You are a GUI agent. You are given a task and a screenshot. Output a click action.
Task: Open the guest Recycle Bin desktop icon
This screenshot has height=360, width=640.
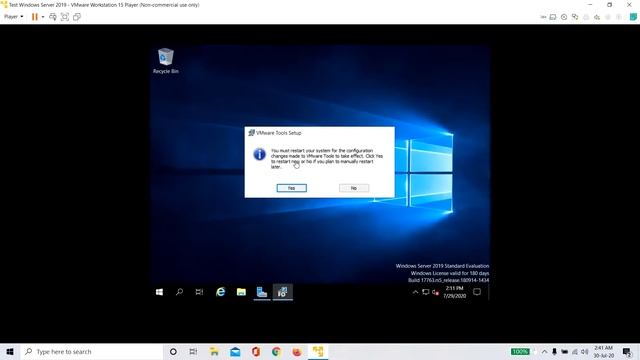[166, 61]
